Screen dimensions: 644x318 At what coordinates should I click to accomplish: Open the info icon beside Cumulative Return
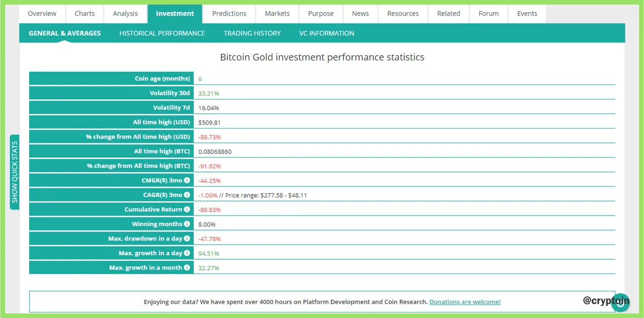(187, 209)
